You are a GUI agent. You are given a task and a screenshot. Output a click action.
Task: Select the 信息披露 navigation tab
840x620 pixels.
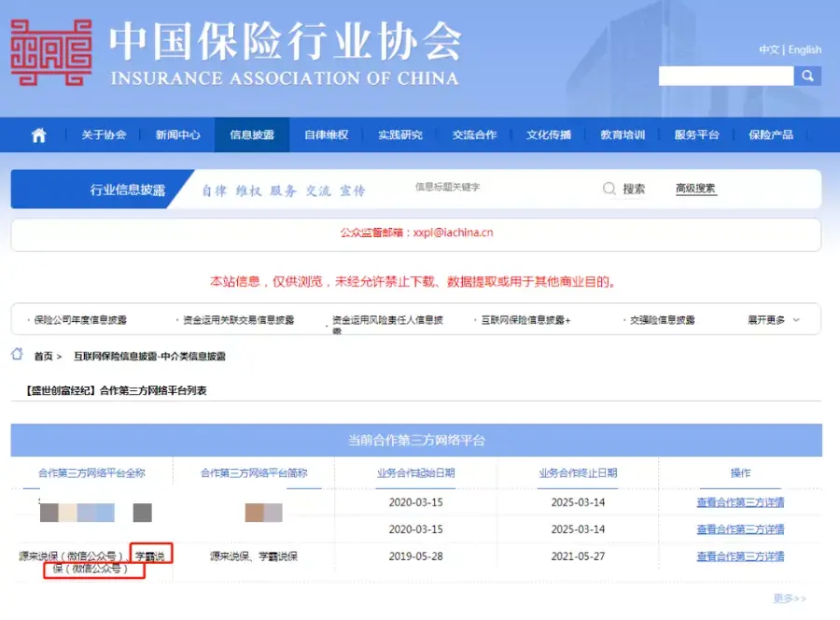pos(252,135)
